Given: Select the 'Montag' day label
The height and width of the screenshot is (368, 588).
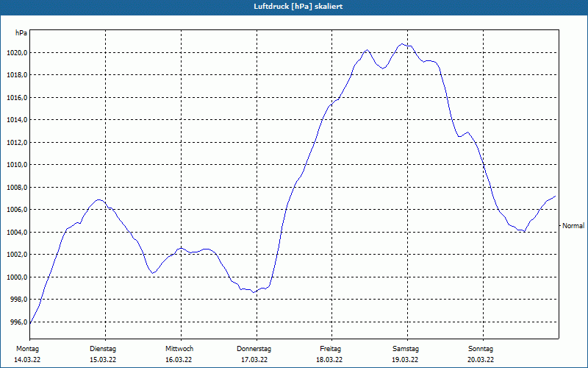Looking at the screenshot, I should click(x=27, y=349).
